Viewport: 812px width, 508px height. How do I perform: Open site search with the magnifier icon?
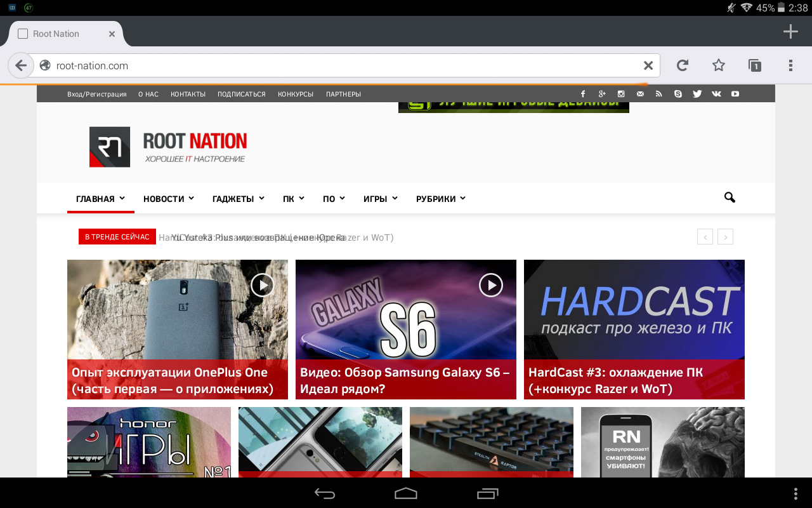pyautogui.click(x=730, y=198)
